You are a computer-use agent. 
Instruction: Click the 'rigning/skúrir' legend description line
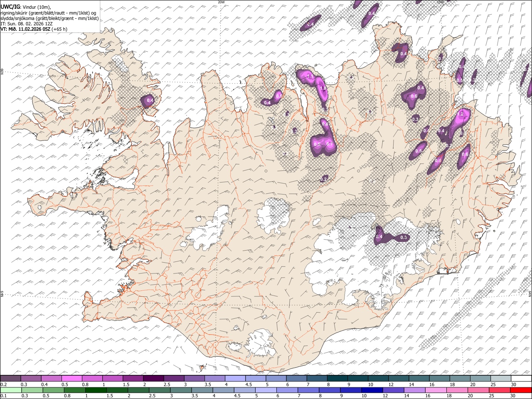(49, 13)
